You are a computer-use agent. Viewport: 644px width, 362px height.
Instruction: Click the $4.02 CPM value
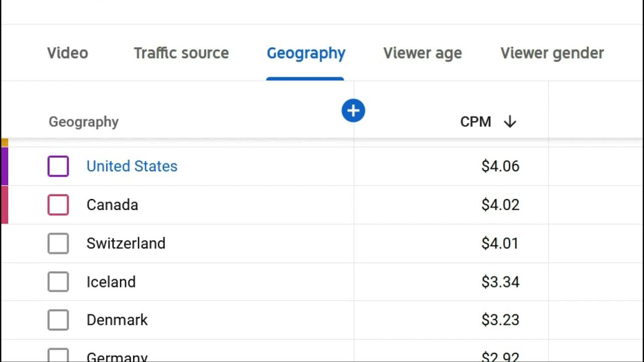coord(500,205)
